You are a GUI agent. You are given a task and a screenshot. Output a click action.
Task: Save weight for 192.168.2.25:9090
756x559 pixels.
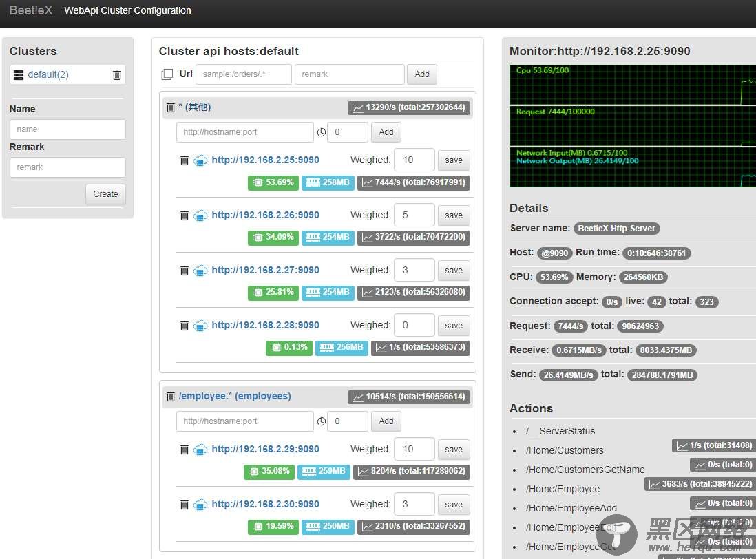454,160
